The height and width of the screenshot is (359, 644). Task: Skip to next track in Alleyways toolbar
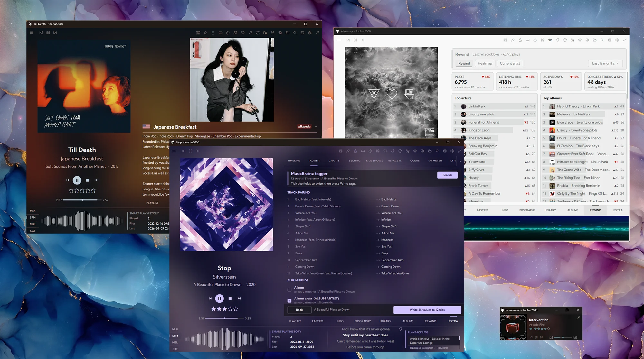coord(362,40)
